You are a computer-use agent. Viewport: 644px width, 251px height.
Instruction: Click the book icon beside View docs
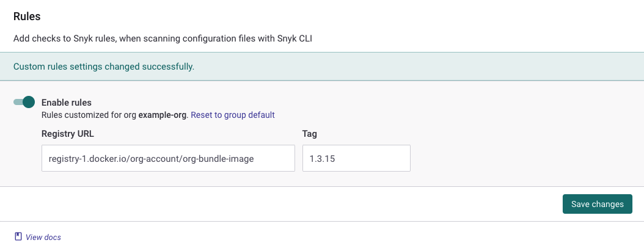coord(18,237)
